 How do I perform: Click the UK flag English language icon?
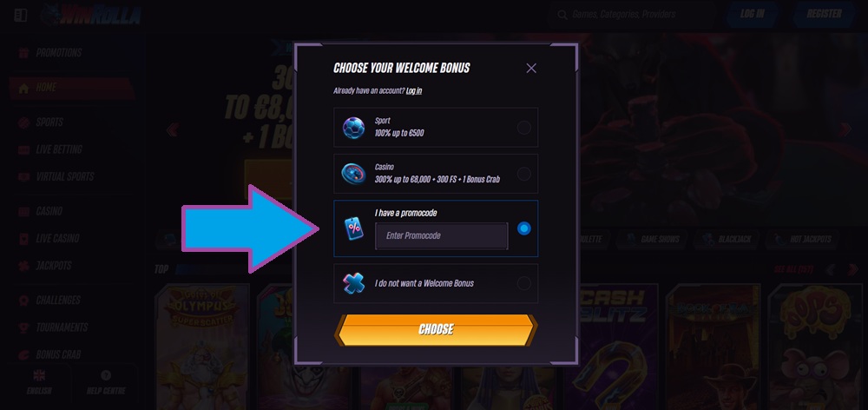click(39, 375)
